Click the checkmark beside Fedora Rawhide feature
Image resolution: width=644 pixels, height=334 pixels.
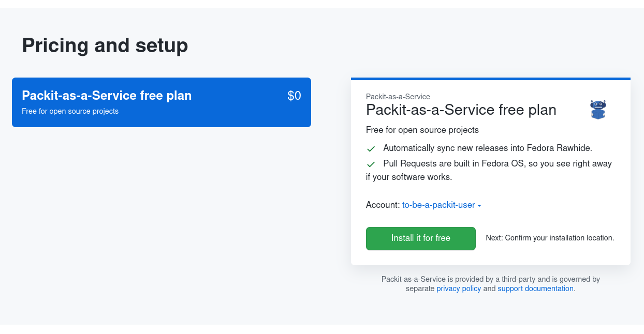click(x=371, y=149)
